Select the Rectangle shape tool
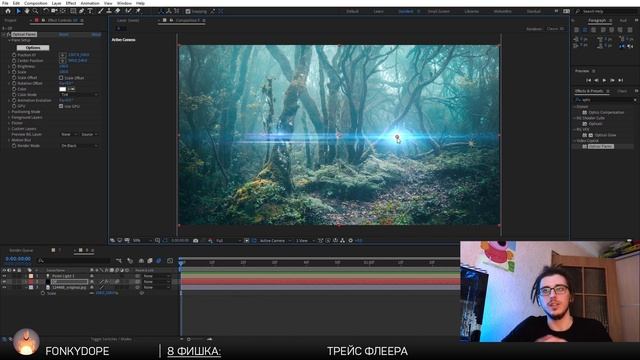The width and height of the screenshot is (640, 360). [73, 11]
